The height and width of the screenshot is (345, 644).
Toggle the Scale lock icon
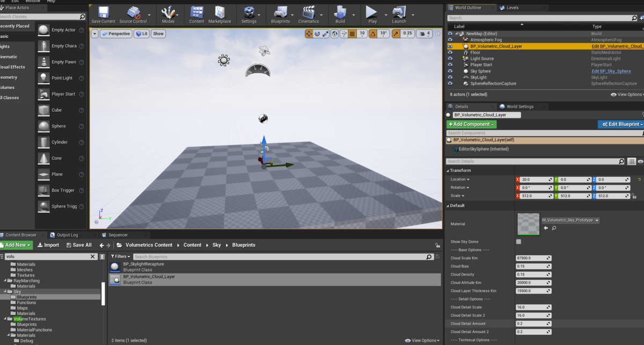pyautogui.click(x=634, y=196)
